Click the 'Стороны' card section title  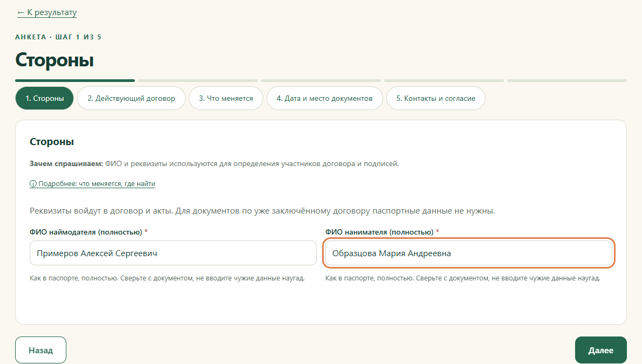click(x=52, y=142)
